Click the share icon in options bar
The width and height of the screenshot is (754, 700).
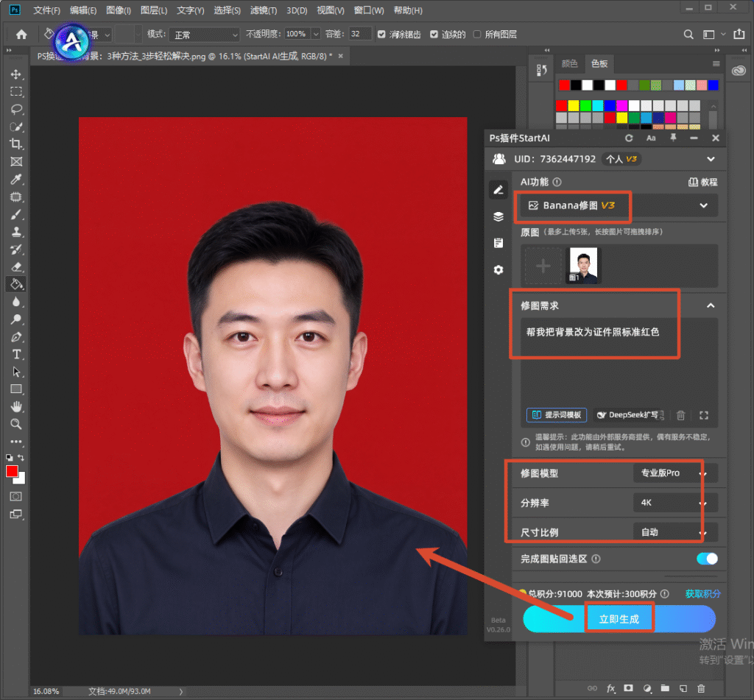coord(739,34)
